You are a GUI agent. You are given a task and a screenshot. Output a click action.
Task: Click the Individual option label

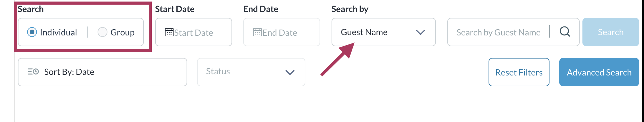58,32
